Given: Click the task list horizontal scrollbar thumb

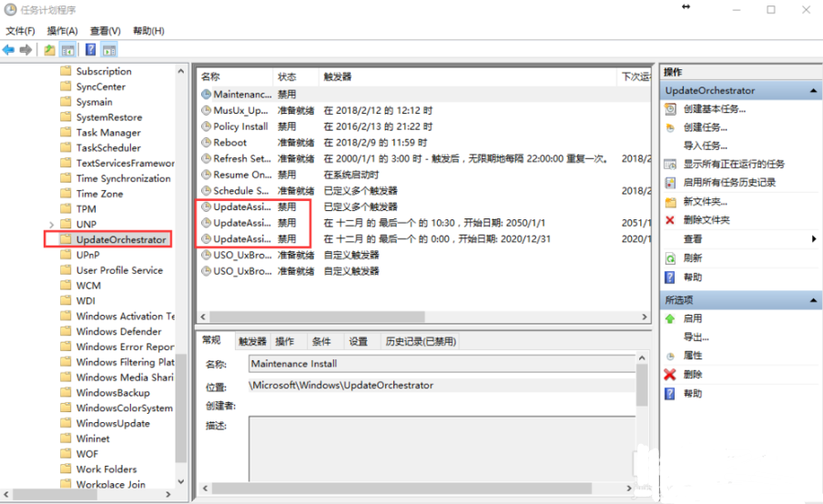Looking at the screenshot, I should click(317, 318).
